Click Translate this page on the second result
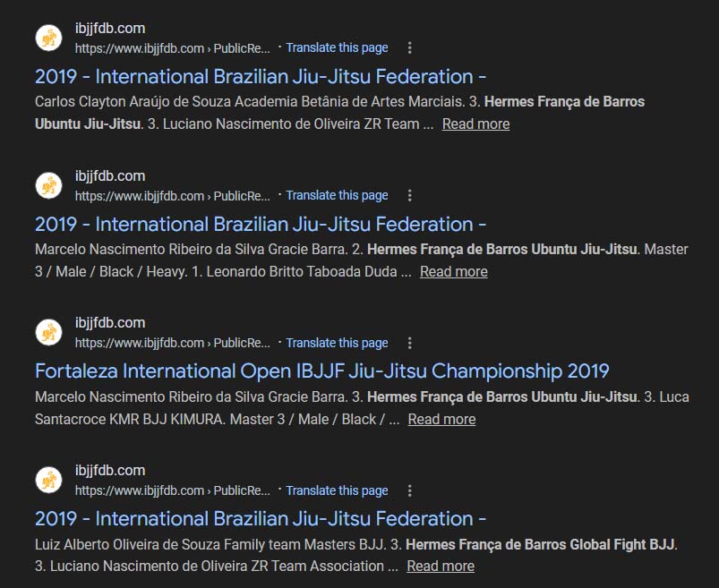 pyautogui.click(x=337, y=195)
